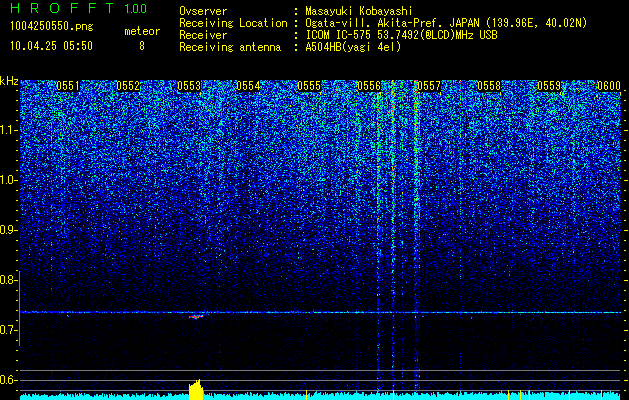Click Ogata-vill. Akita-Pref. JAPAN location text
This screenshot has height=400, width=629.
446,23
